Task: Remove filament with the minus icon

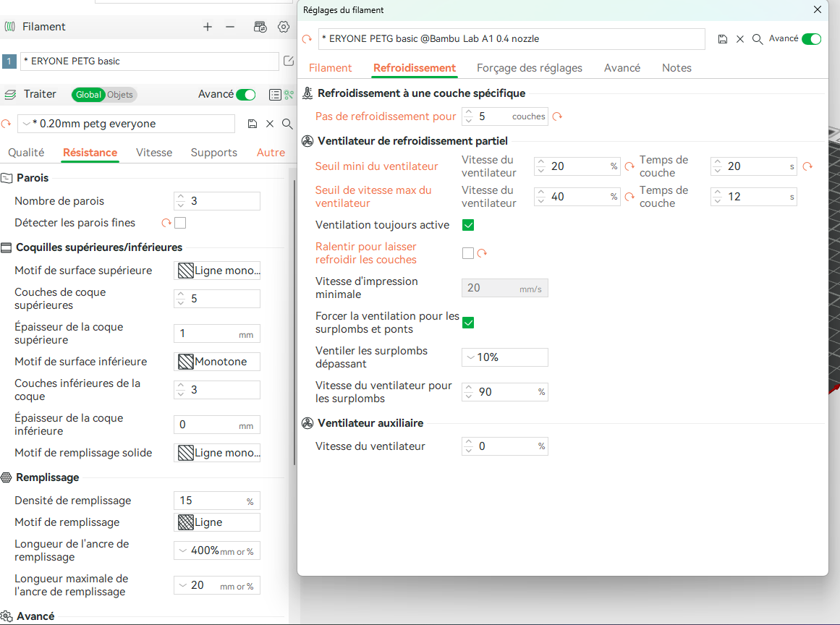Action: tap(230, 27)
